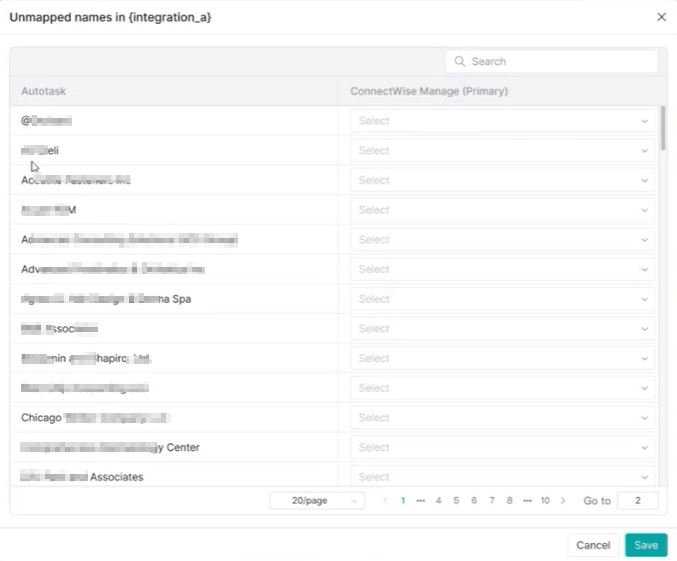Jump to page 10
The height and width of the screenshot is (561, 677).
click(545, 500)
